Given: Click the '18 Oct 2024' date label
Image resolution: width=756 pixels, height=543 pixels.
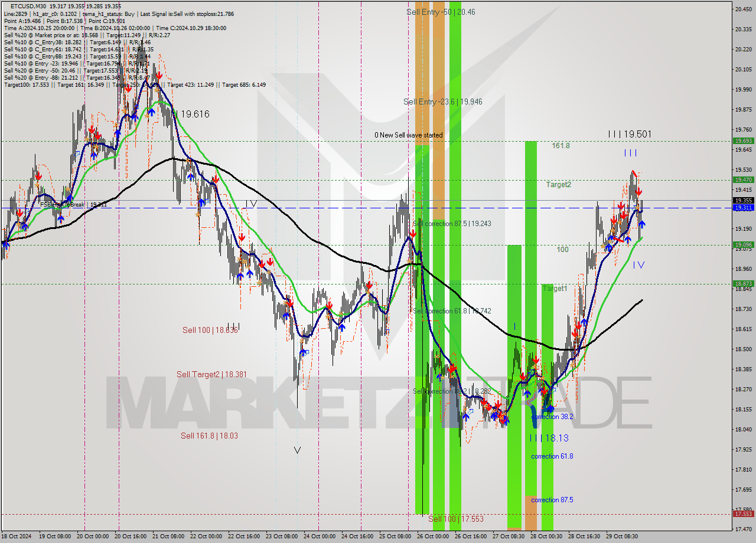Looking at the screenshot, I should 16,537.
